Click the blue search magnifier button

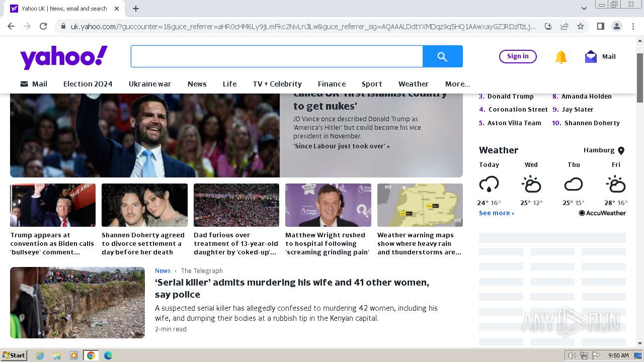443,57
